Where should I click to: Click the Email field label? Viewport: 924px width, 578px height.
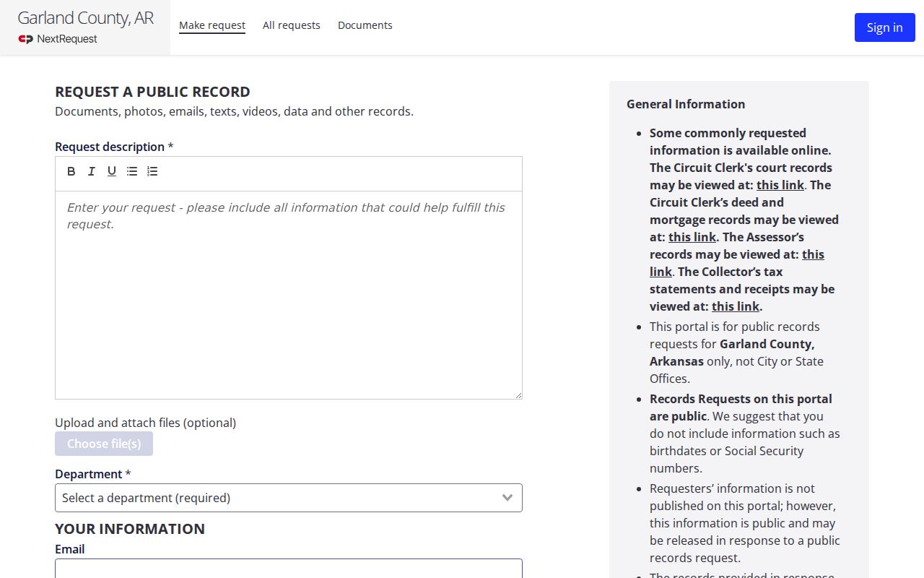click(x=70, y=549)
